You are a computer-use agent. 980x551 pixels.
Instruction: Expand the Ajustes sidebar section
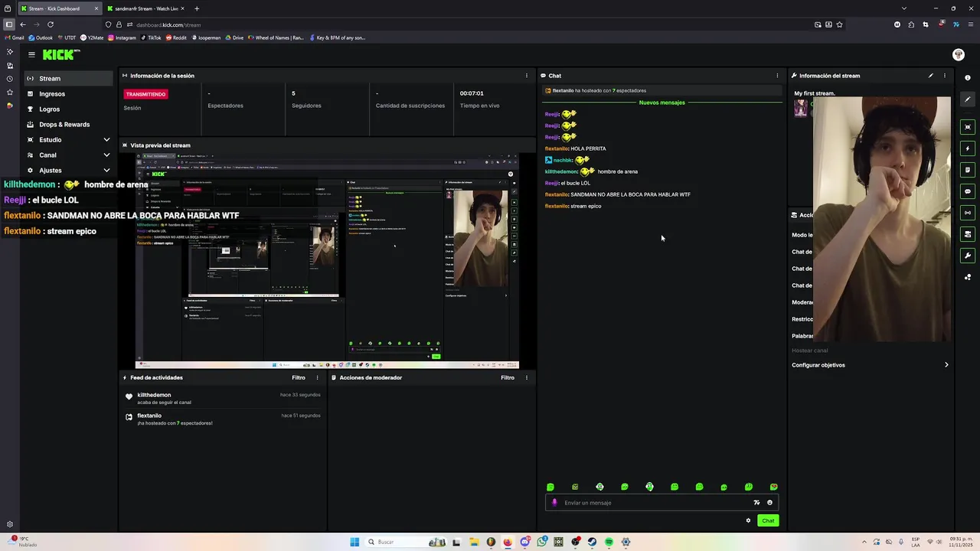(x=106, y=171)
